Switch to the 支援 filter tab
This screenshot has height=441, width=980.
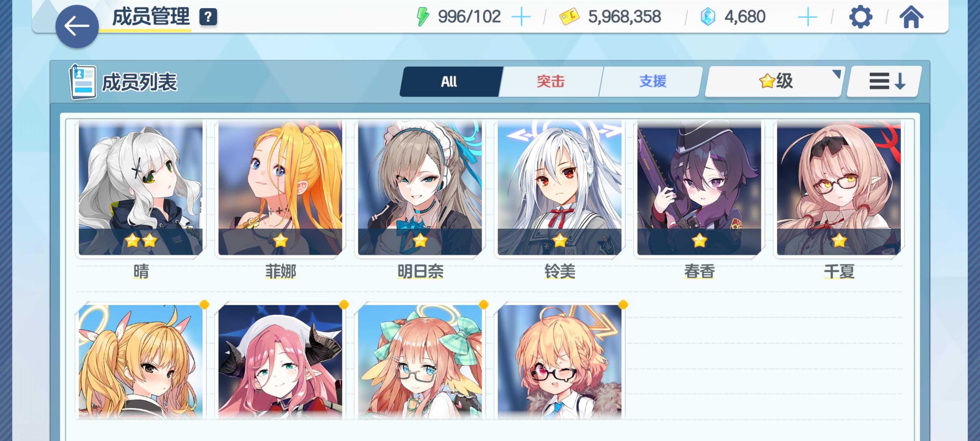(x=652, y=81)
